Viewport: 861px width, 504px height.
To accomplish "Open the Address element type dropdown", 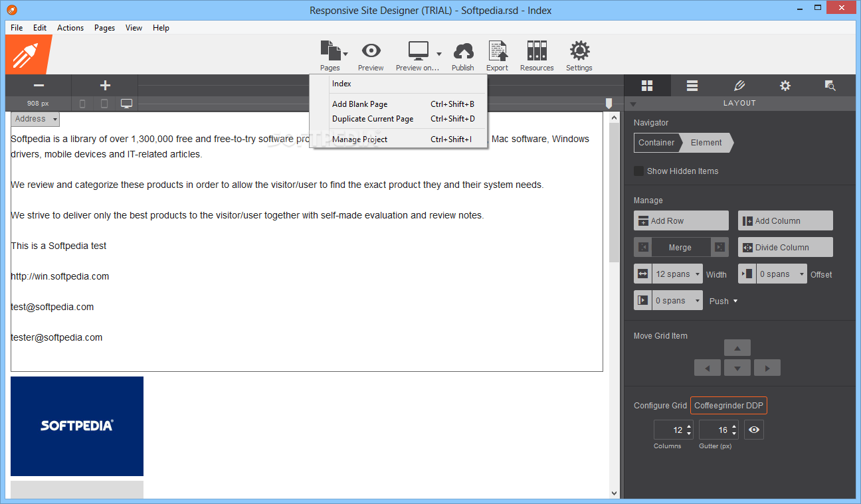I will click(35, 119).
